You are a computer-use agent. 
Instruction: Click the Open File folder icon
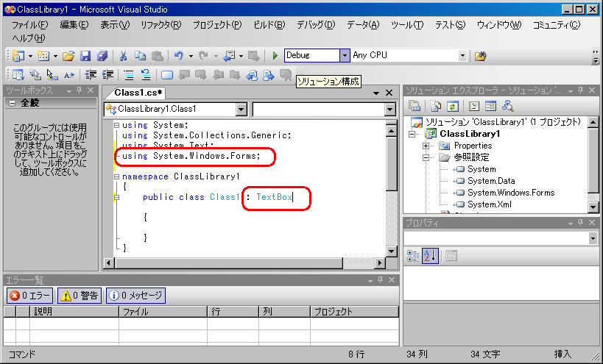68,56
